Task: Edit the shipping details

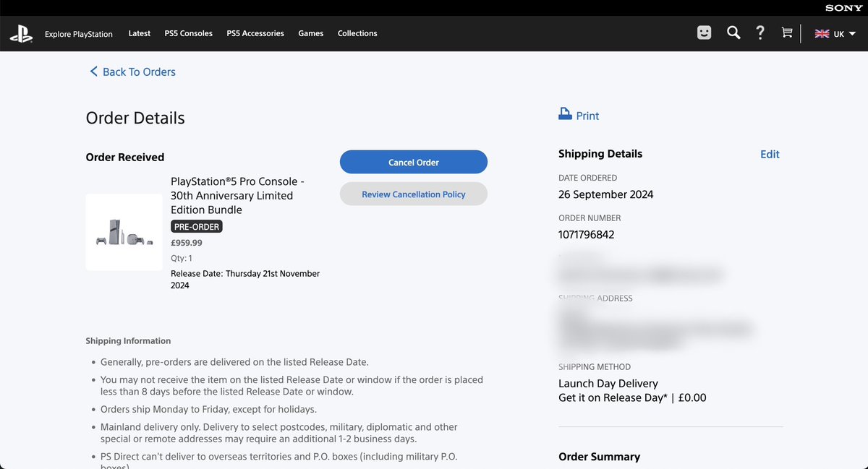Action: (770, 154)
